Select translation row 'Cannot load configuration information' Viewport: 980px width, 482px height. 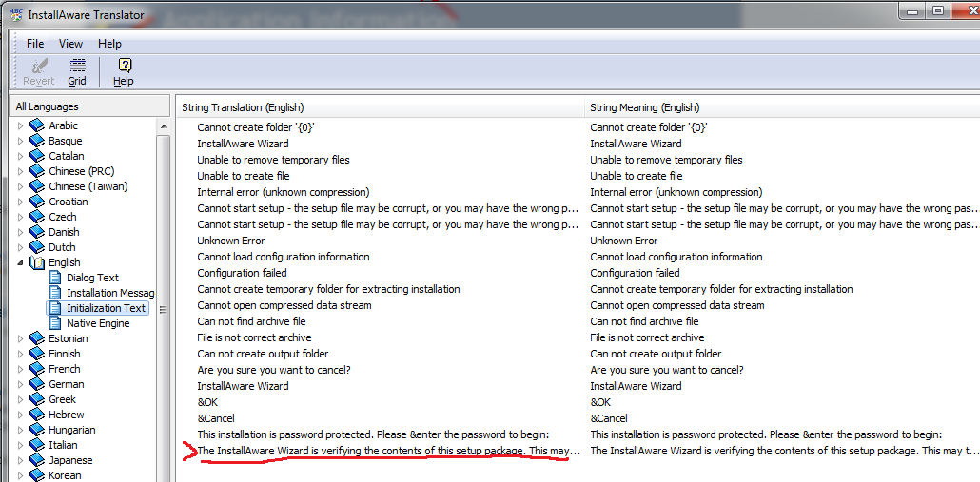(284, 257)
